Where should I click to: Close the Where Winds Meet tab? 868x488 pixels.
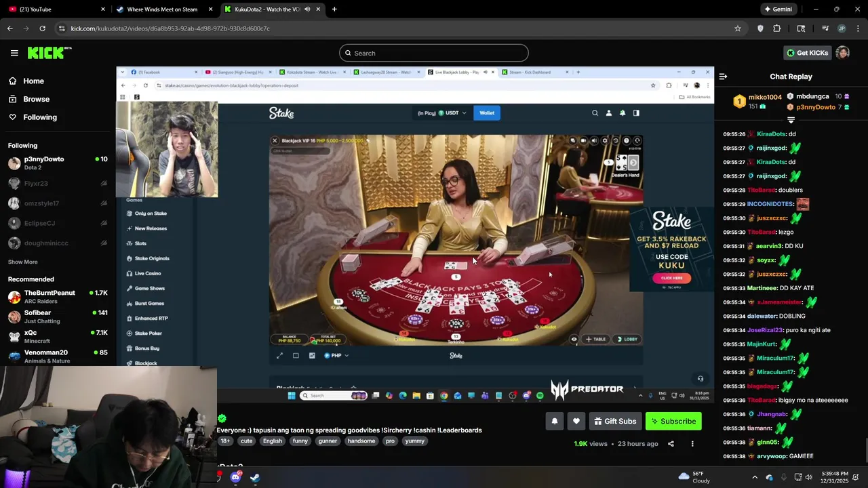coord(211,9)
